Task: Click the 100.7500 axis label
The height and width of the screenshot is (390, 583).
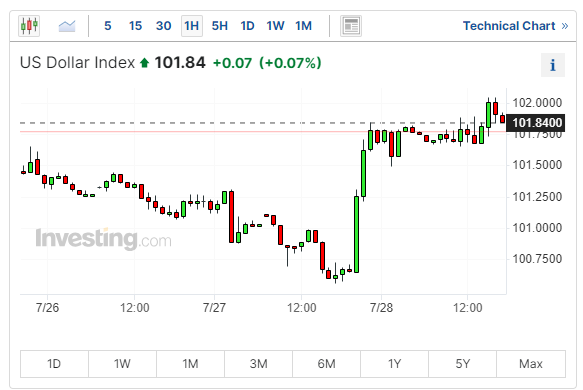Action: click(537, 259)
